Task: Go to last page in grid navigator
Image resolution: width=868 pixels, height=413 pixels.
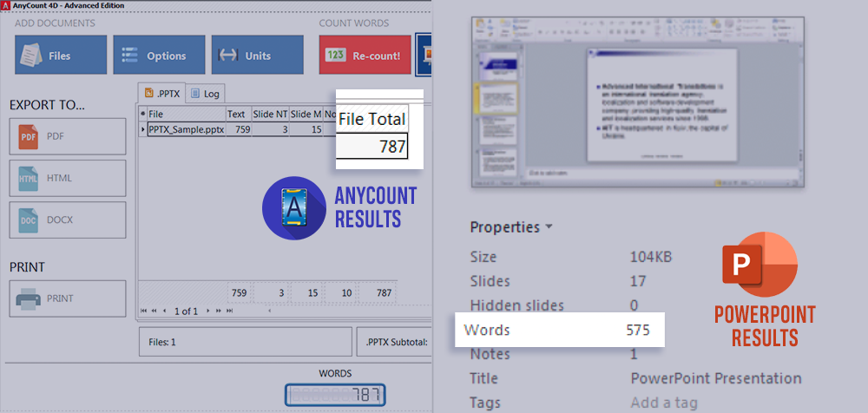Action: coord(230,311)
